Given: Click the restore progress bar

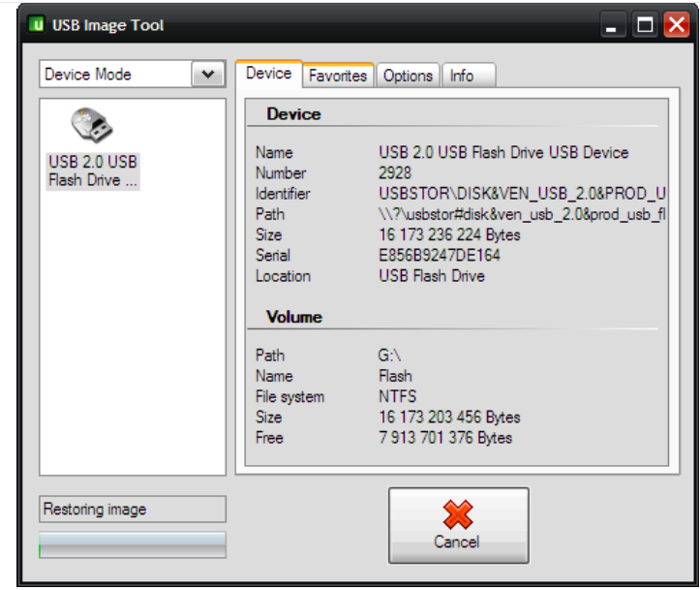Looking at the screenshot, I should 133,544.
